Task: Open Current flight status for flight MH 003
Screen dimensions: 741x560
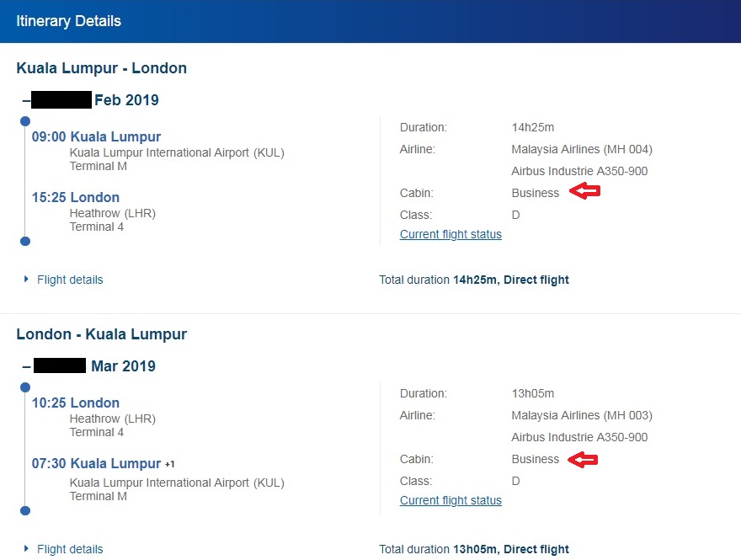Action: (450, 500)
